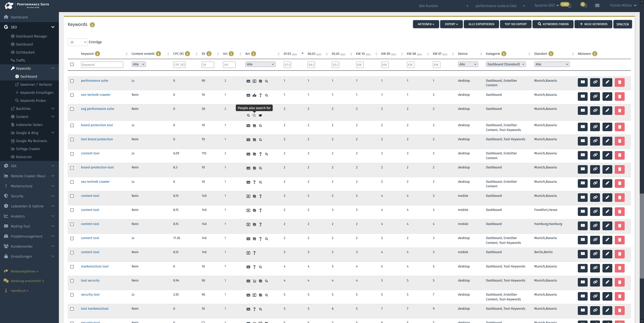Change the entries-per-page dropdown from 25
The height and width of the screenshot is (323, 644).
click(77, 42)
